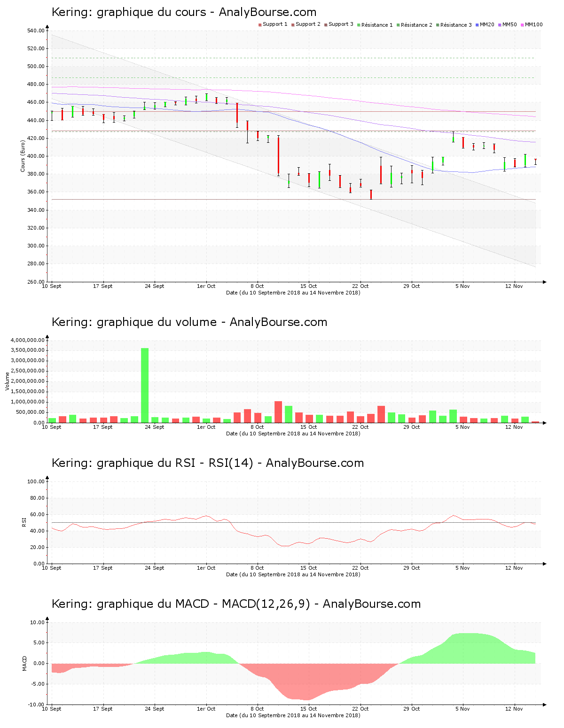Viewport: 564px width, 728px height.
Task: Click the Support 3 legend label
Action: click(x=341, y=24)
